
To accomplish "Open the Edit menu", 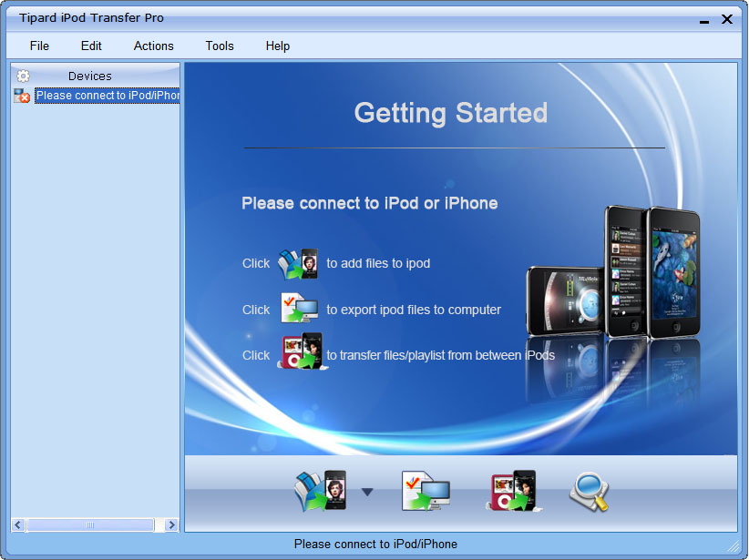I will 91,46.
